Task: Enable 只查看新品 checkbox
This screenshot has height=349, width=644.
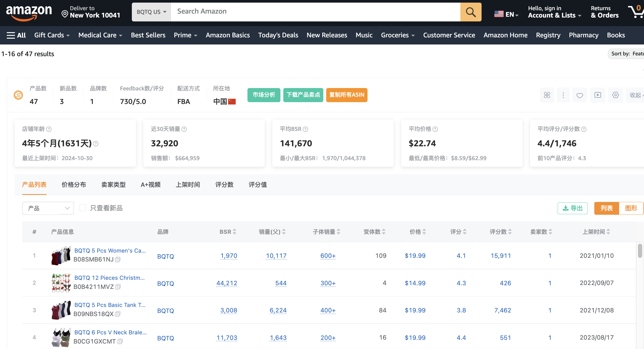Action: (83, 208)
